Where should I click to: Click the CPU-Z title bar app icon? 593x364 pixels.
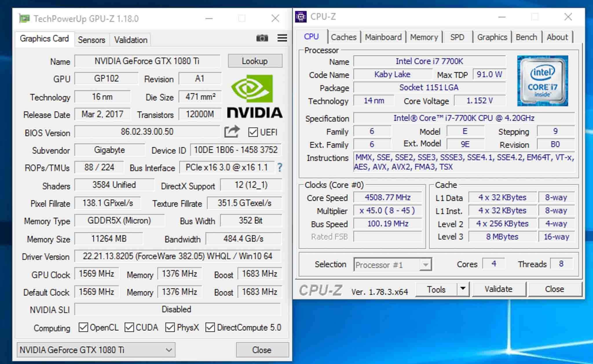[x=301, y=17]
